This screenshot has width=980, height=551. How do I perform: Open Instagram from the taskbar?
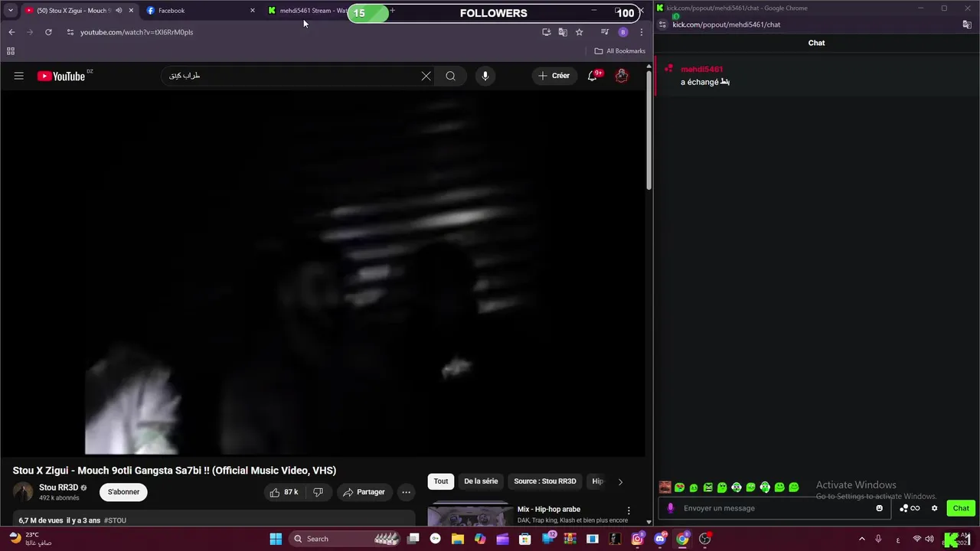pos(637,539)
